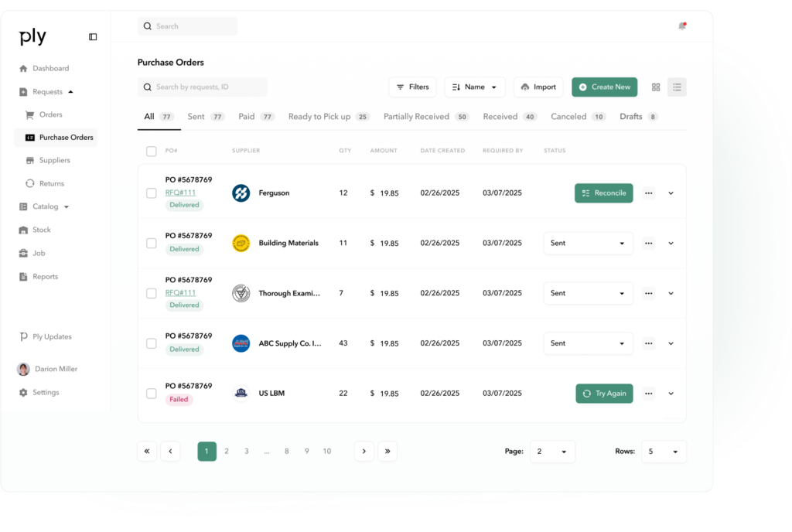The height and width of the screenshot is (532, 792).
Task: Switch to the Ready to Pick up tab
Action: pos(329,117)
